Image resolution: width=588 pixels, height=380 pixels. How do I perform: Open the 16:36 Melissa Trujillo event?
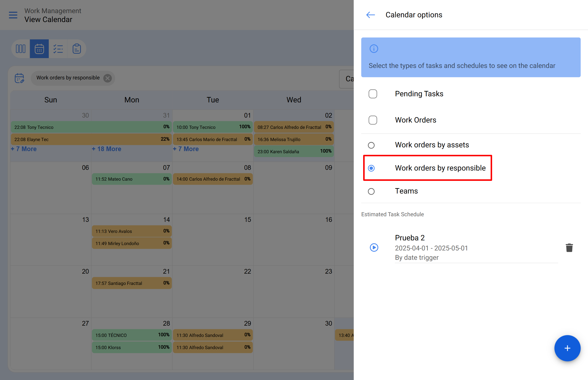pyautogui.click(x=294, y=139)
